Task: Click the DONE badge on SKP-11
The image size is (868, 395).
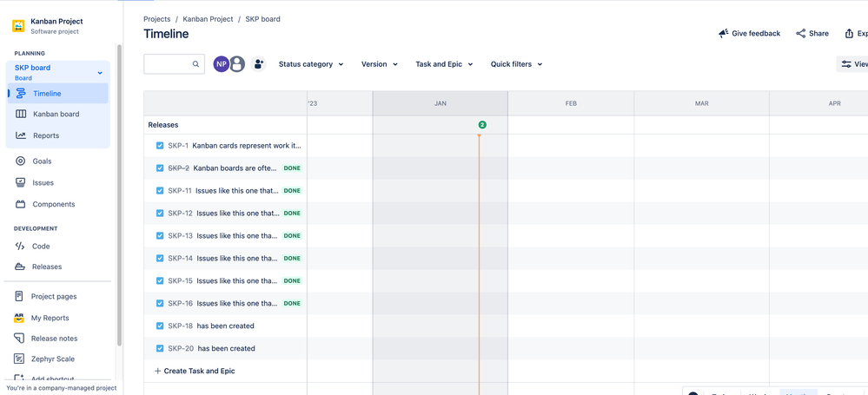Action: pos(292,190)
